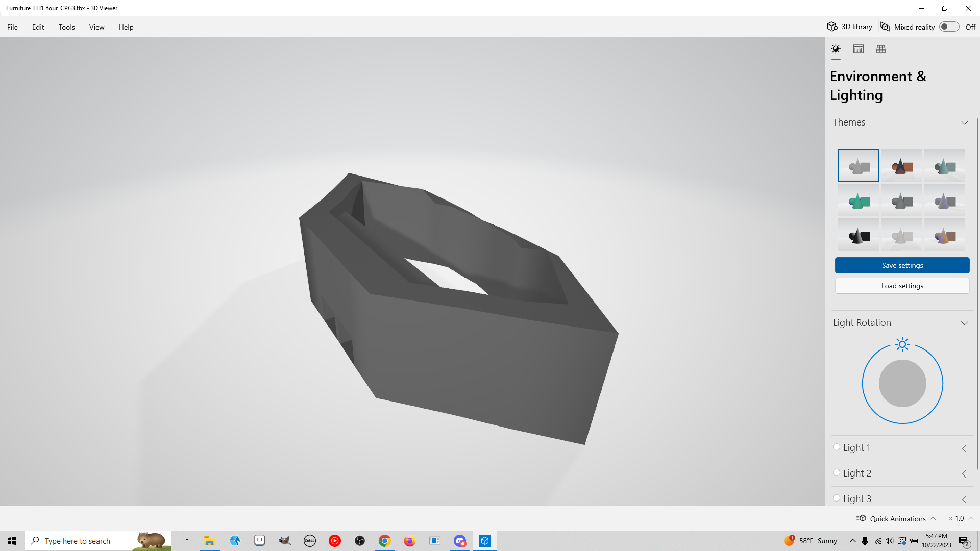980x551 pixels.
Task: Select the pale white theme thumbnail
Action: point(901,235)
